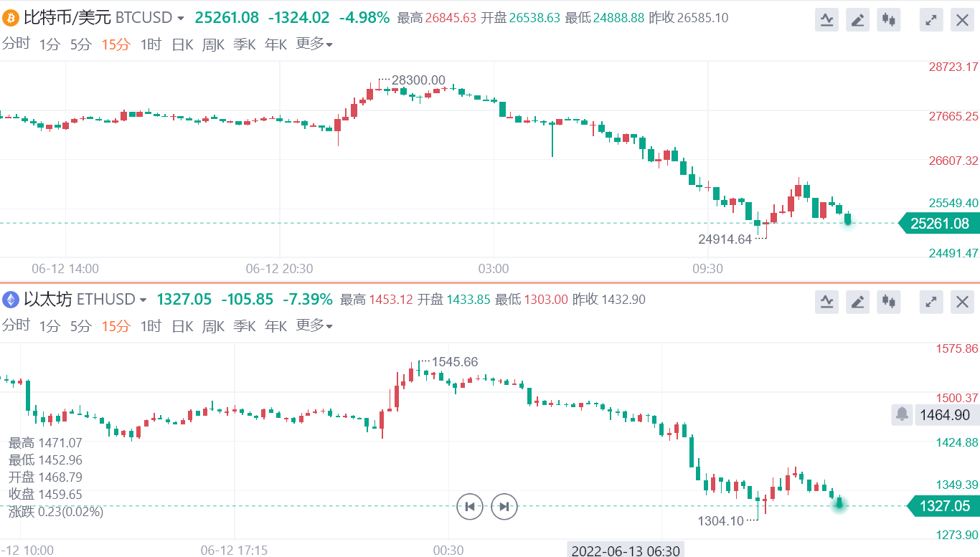Expand 更多 timeframe options on BTC chart
The width and height of the screenshot is (980, 557).
[x=314, y=44]
